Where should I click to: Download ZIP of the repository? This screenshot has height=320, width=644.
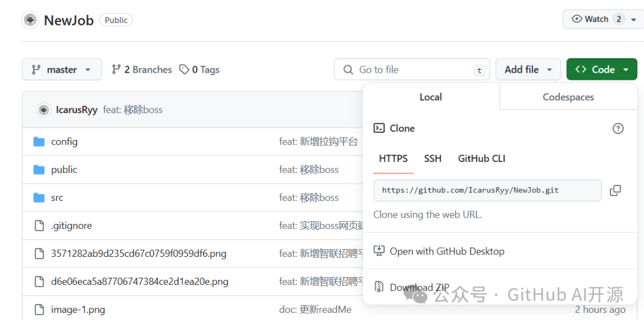pyautogui.click(x=419, y=287)
